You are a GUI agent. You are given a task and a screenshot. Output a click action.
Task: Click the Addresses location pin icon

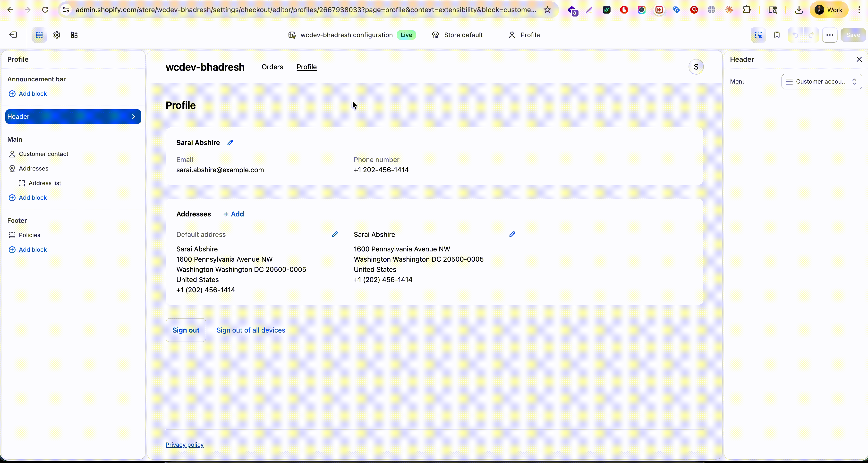12,169
